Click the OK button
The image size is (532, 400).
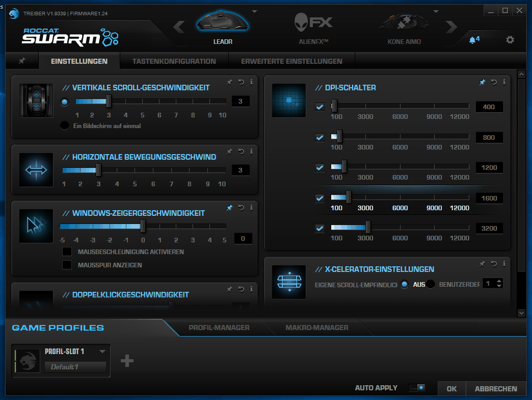[451, 389]
